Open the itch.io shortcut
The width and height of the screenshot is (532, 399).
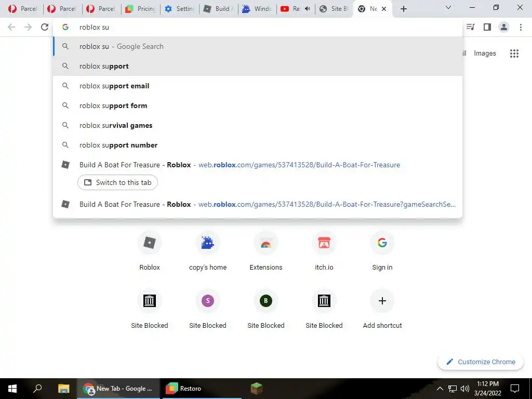click(x=324, y=251)
